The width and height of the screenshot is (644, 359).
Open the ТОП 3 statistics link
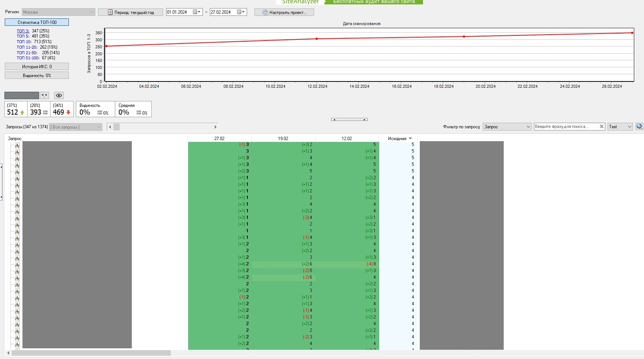pyautogui.click(x=23, y=31)
